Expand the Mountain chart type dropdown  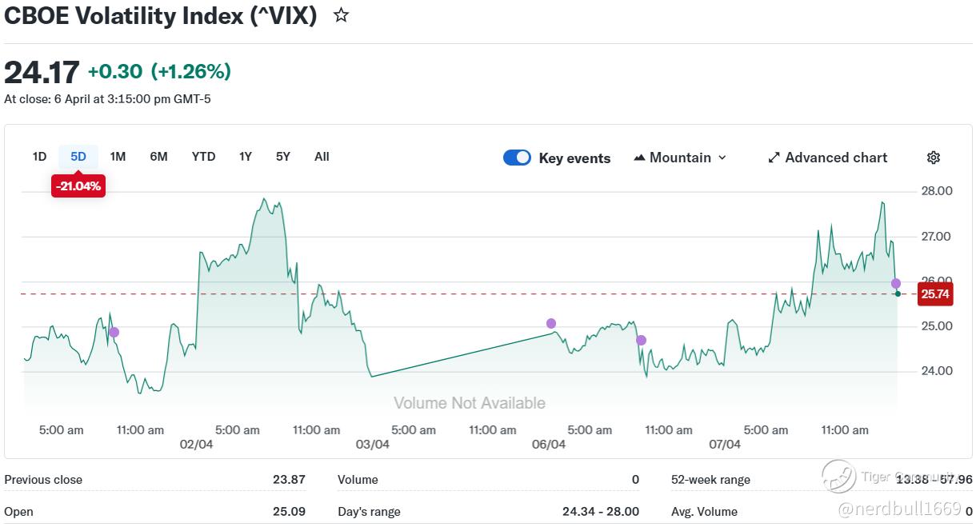722,158
